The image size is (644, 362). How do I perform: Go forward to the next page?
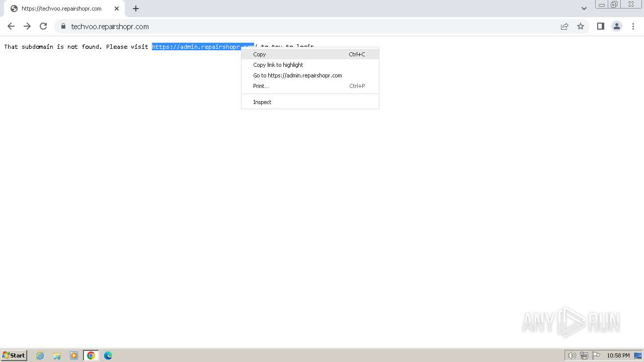27,26
